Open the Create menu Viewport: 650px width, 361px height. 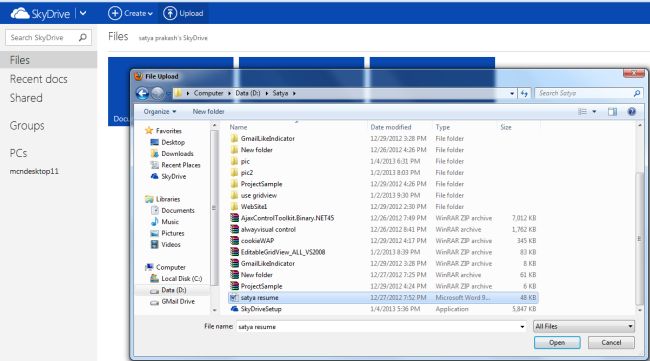(130, 13)
